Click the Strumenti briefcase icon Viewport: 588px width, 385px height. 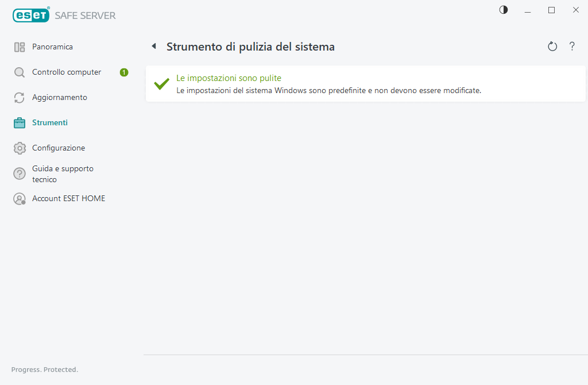click(x=20, y=123)
